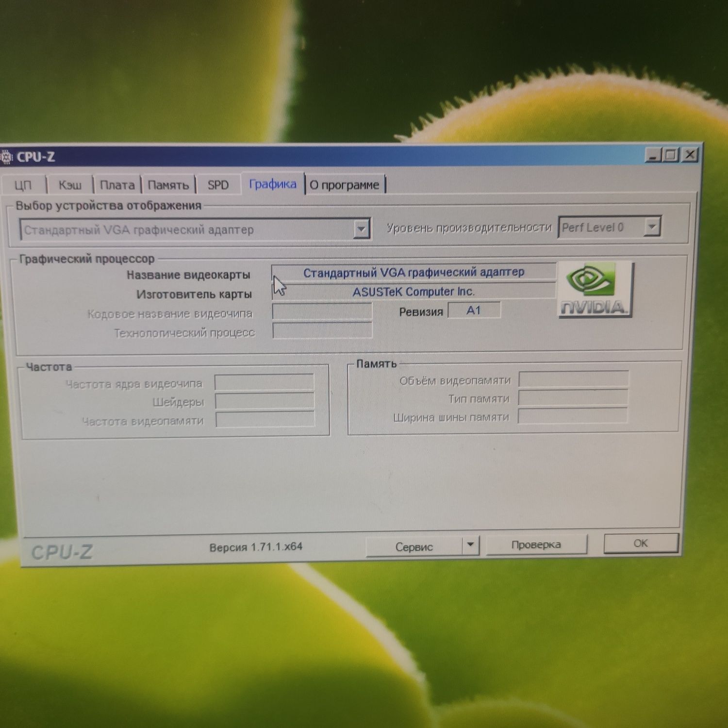Click the Выбор устройства отображения group title

pyautogui.click(x=109, y=206)
